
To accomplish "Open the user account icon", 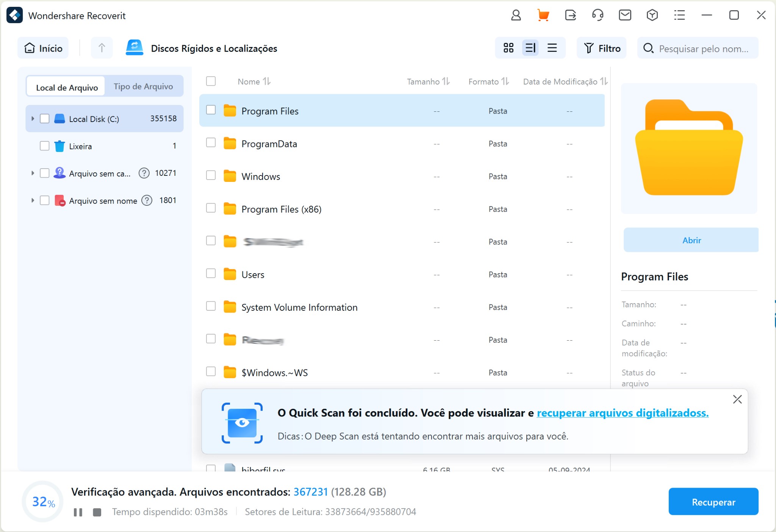I will point(516,15).
